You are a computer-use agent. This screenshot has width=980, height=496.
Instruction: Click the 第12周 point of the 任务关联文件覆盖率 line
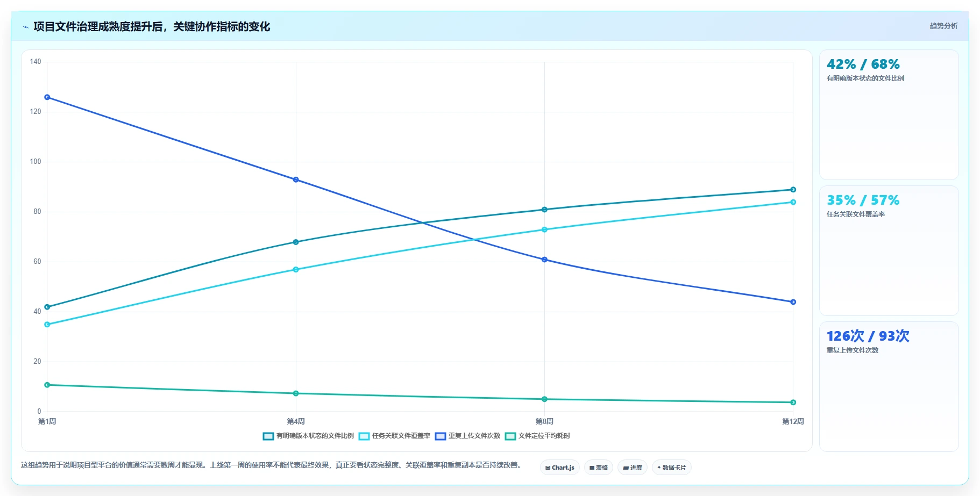click(x=793, y=202)
